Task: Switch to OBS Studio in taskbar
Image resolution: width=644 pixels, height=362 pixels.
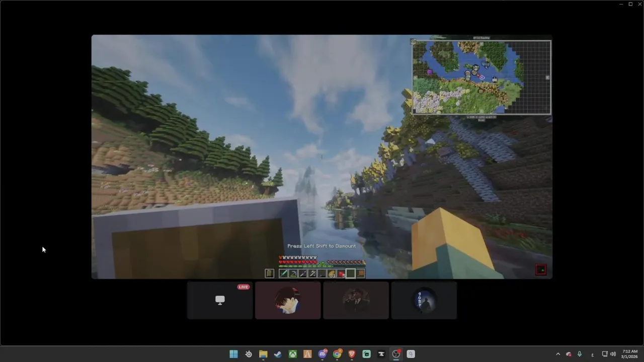Action: point(396,354)
